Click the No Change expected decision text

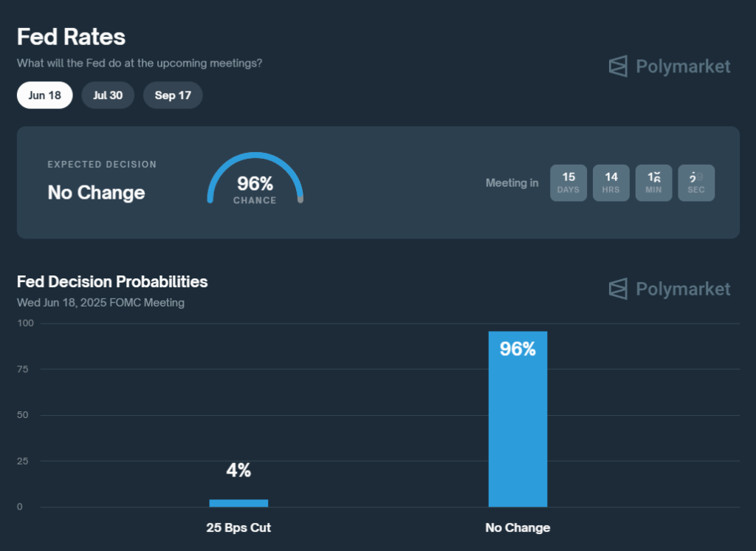97,193
